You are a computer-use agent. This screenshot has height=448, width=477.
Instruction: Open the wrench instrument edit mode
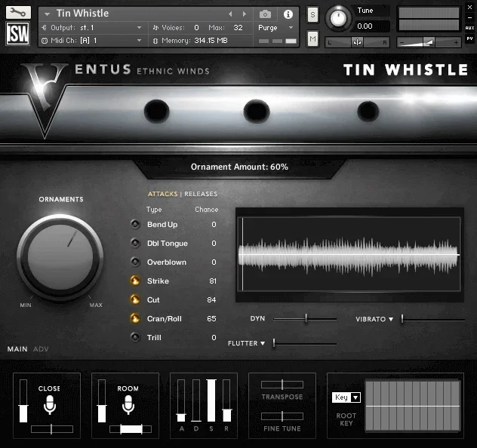[18, 12]
